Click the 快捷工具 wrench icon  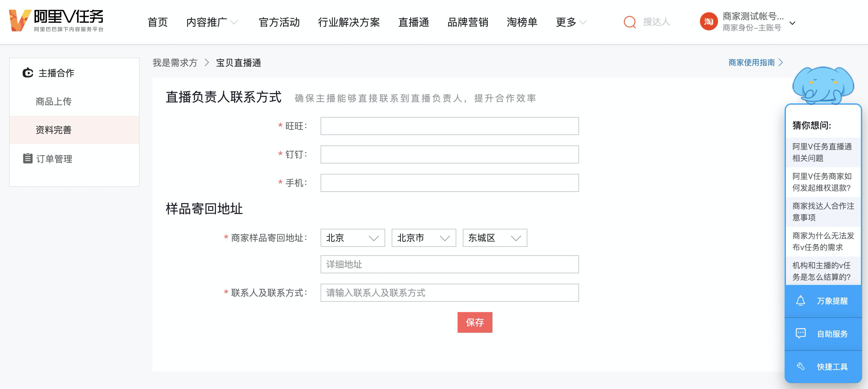[800, 366]
